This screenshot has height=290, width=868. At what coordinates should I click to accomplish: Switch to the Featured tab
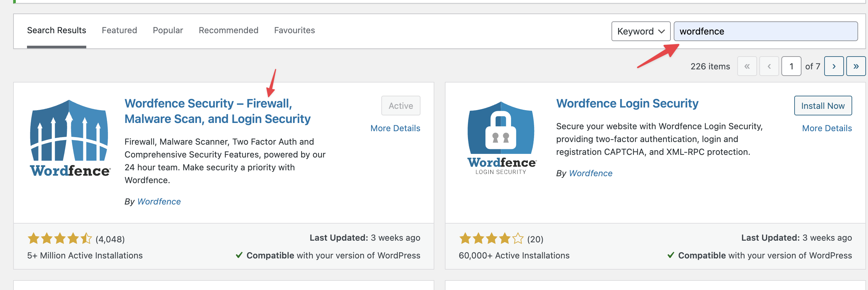(119, 31)
